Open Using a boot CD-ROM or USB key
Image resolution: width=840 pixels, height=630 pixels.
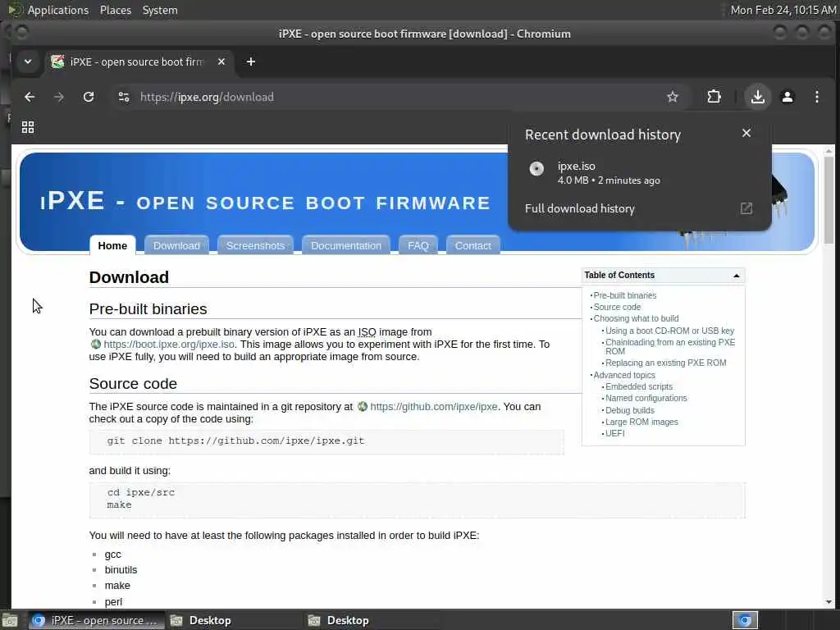click(669, 331)
